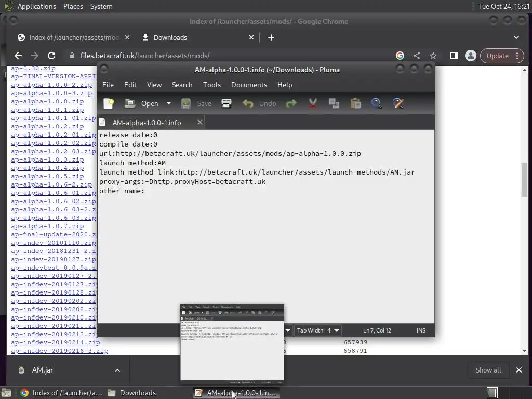Go forward in Chrome
The height and width of the screenshot is (399, 532).
click(35, 56)
